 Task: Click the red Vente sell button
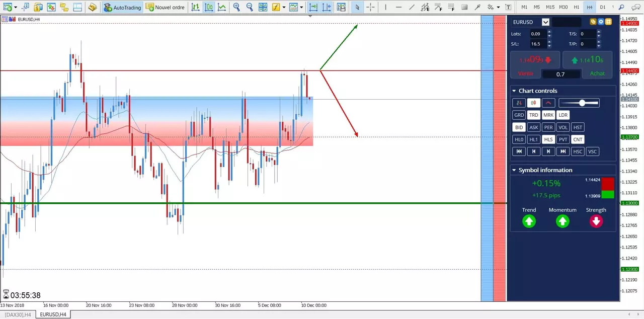point(535,64)
